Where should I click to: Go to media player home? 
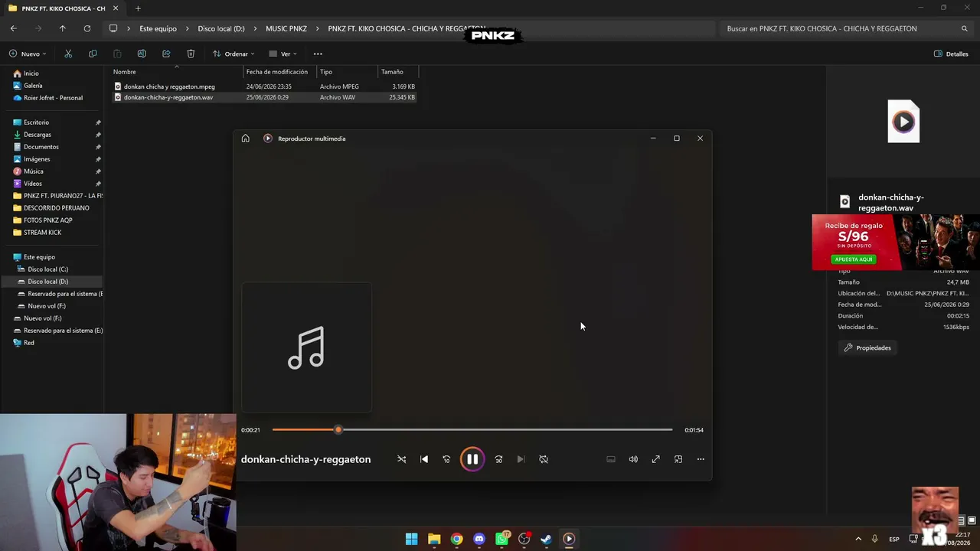click(x=245, y=139)
